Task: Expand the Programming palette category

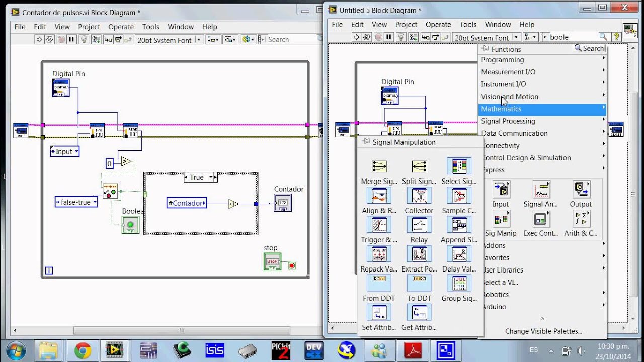Action: click(x=542, y=59)
